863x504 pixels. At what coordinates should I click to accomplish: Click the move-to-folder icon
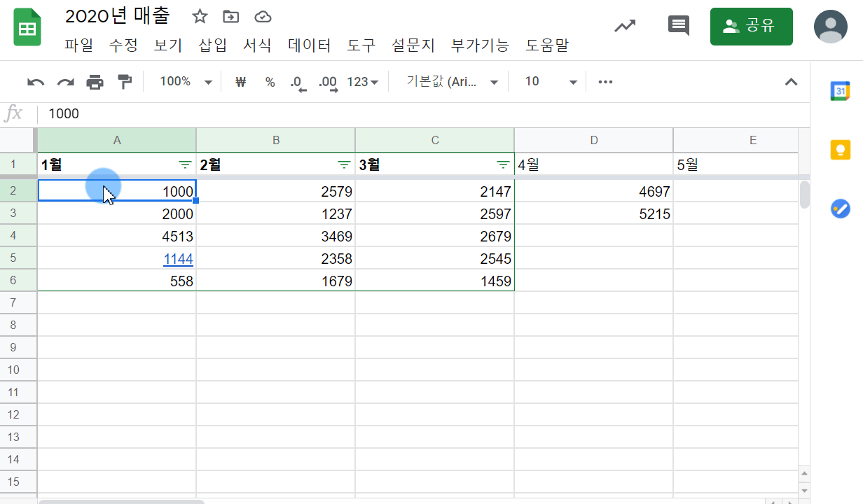(x=230, y=17)
